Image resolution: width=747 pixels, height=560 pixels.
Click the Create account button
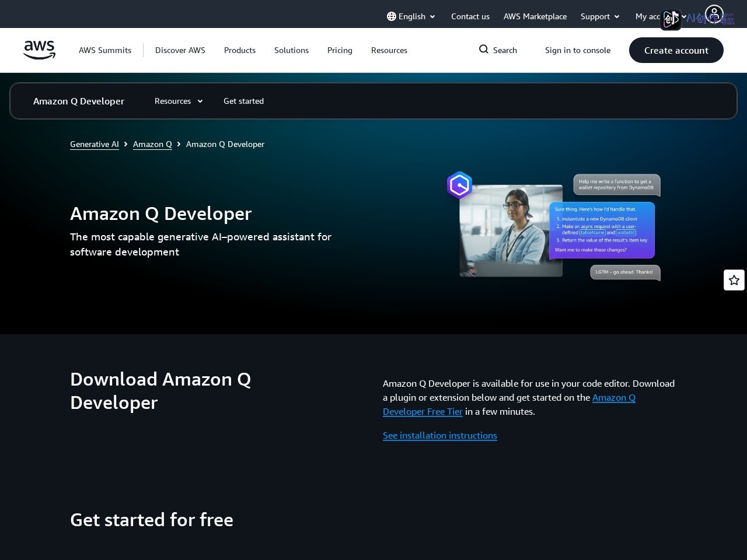point(676,50)
